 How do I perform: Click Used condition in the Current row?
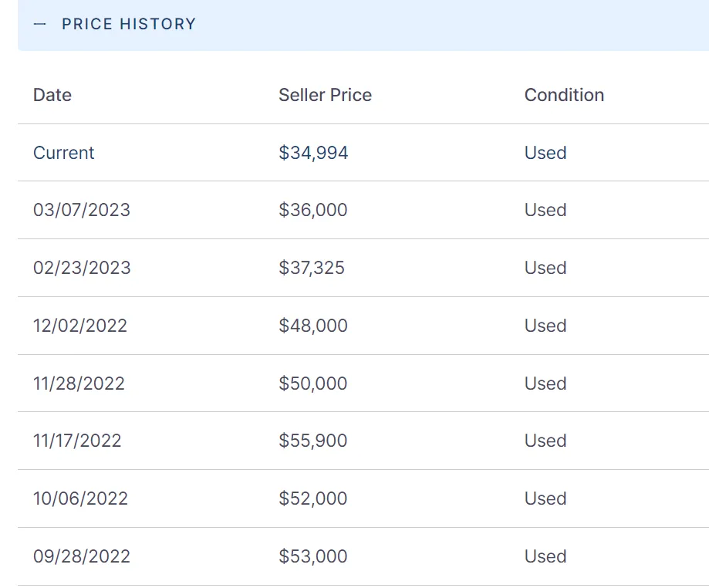[545, 153]
